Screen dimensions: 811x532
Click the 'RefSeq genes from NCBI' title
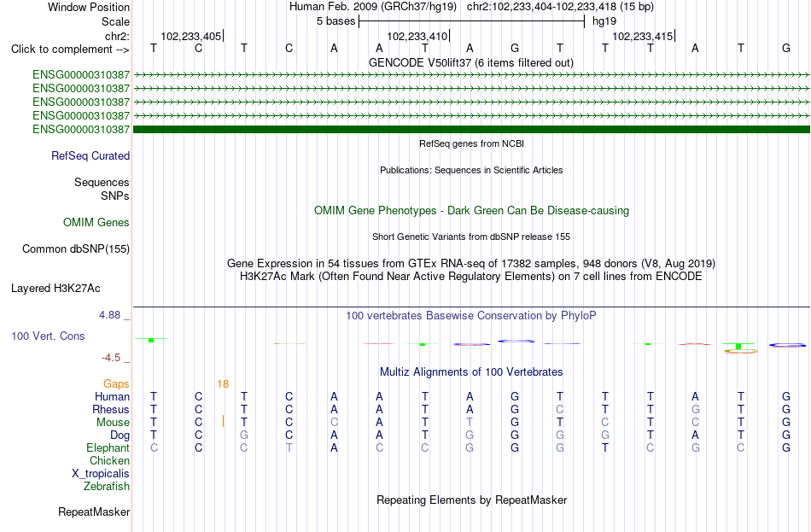[x=472, y=143]
